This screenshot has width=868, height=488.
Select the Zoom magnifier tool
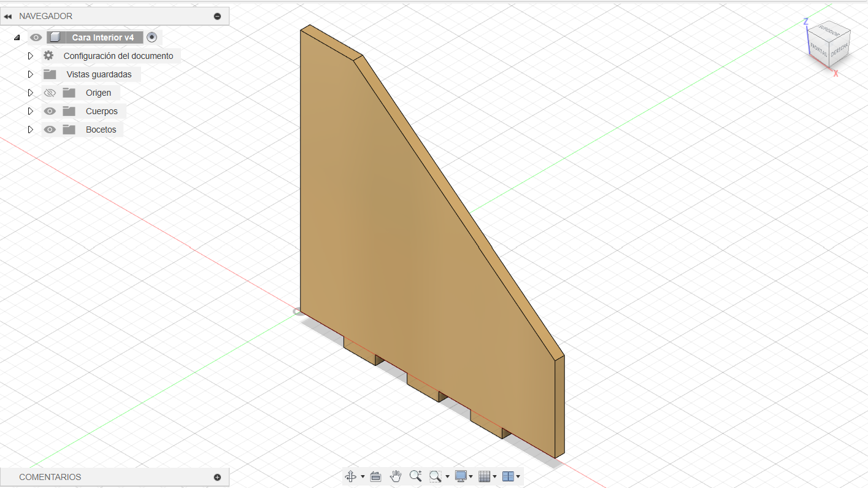click(415, 476)
